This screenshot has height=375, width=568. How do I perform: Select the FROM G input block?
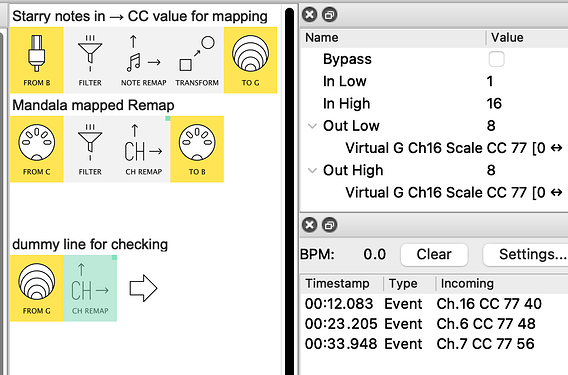coord(37,288)
